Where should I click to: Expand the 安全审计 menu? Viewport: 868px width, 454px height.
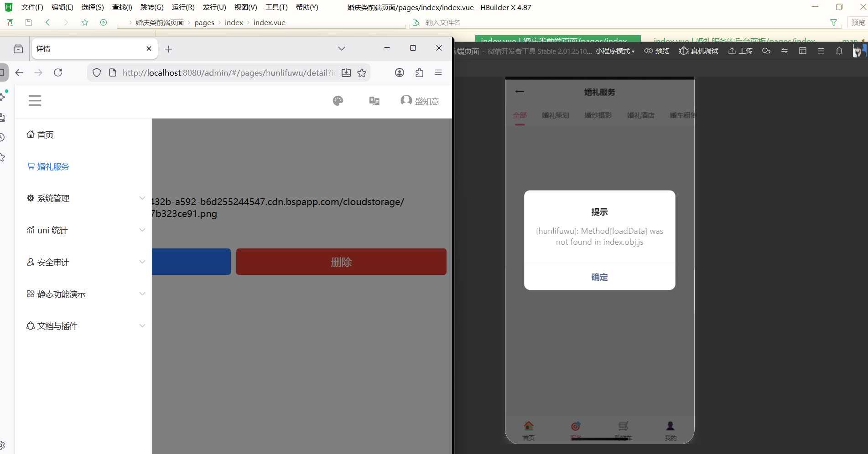point(83,262)
